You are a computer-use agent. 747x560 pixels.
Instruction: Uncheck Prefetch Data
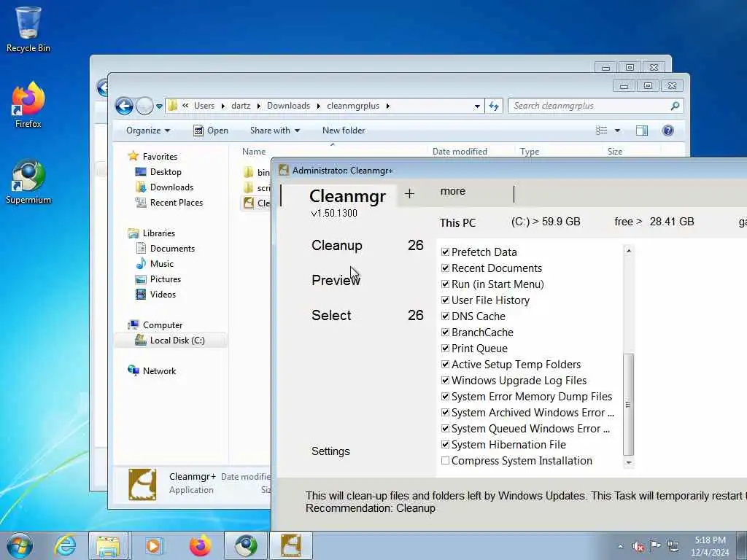tap(445, 252)
